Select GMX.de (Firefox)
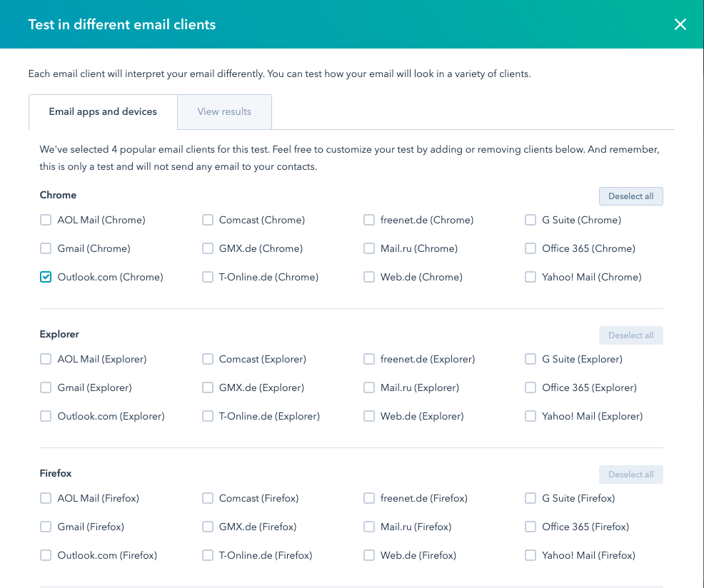Screen dimensions: 704x588 click(x=208, y=527)
